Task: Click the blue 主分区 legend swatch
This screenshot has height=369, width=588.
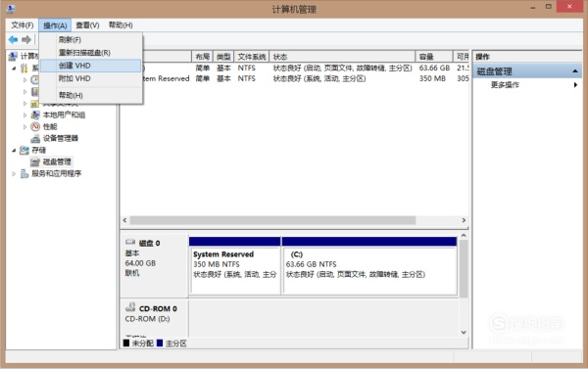Action: tap(160, 343)
